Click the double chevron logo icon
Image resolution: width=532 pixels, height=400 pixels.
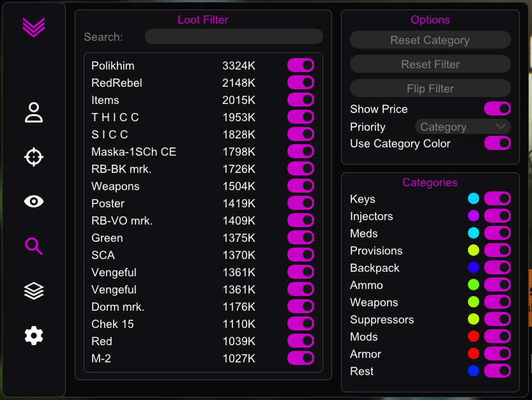click(34, 27)
